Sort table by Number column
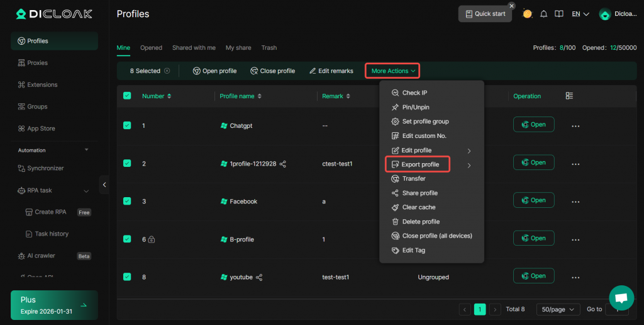Viewport: 644px width, 325px height. click(x=157, y=96)
